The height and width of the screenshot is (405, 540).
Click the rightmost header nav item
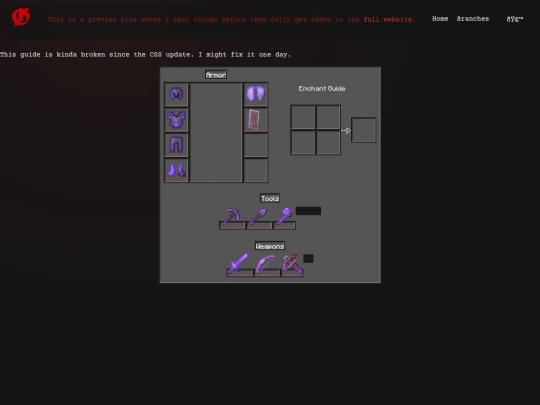pos(515,19)
